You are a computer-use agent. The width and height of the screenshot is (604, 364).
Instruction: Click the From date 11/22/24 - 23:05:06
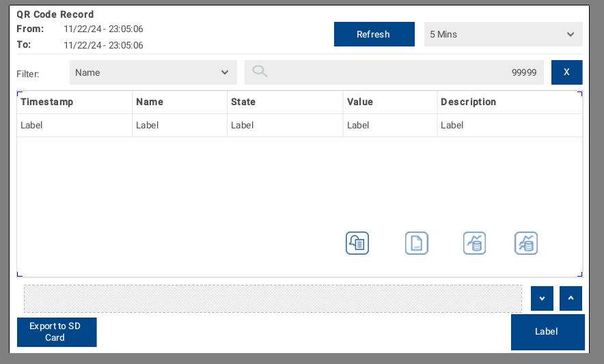tap(103, 29)
